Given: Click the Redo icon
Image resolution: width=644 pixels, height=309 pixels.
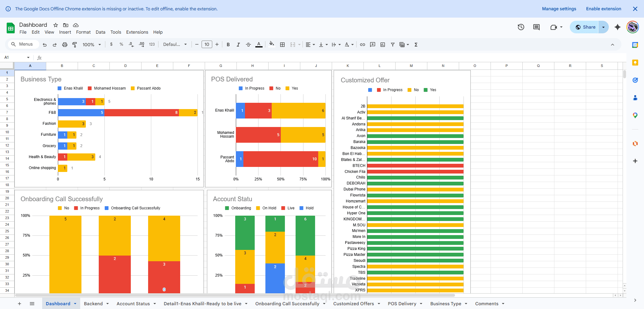Looking at the screenshot, I should pos(55,45).
